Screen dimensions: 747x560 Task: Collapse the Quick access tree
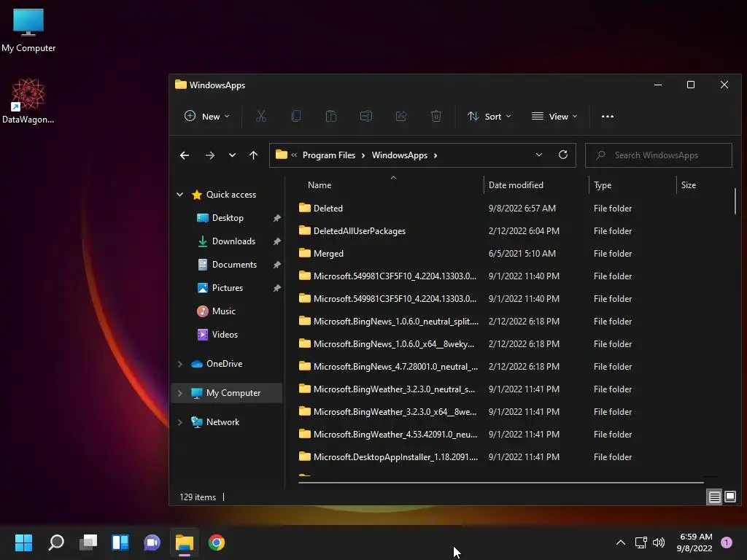point(179,194)
